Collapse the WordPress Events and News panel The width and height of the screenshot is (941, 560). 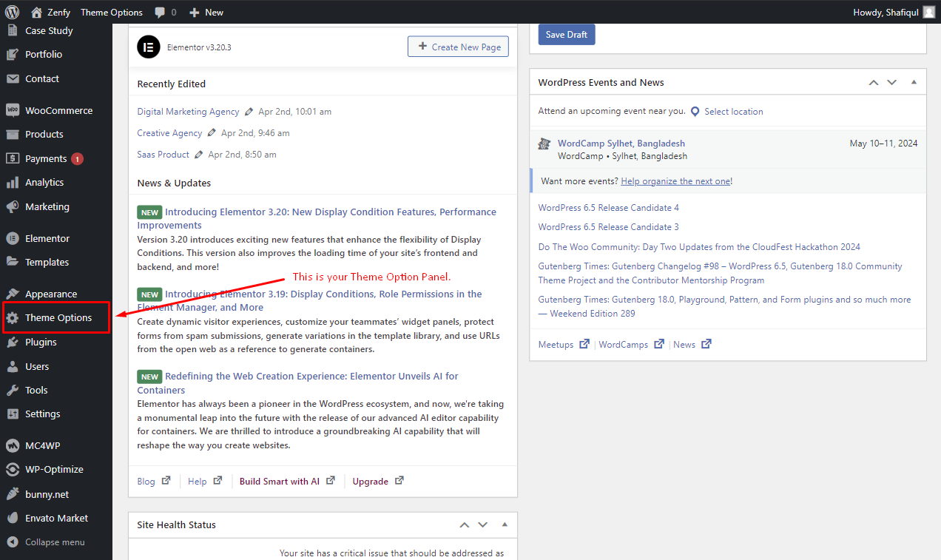pyautogui.click(x=914, y=82)
